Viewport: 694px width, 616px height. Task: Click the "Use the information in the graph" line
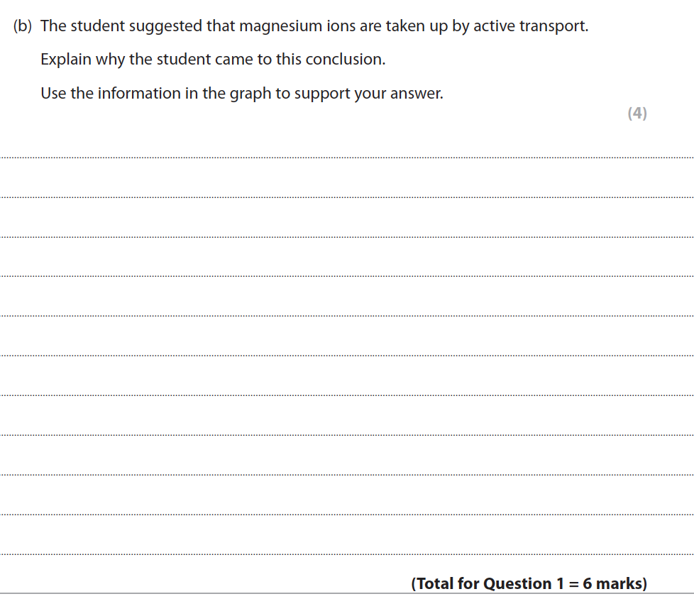[241, 94]
